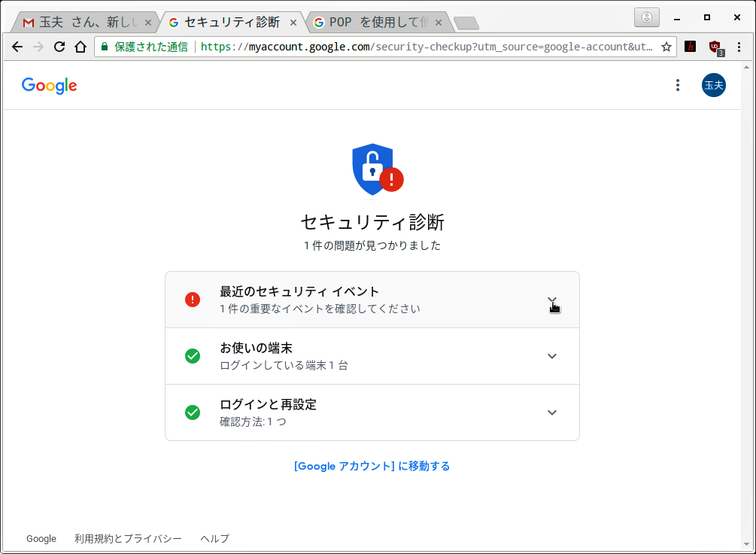This screenshot has height=554, width=756.
Task: Open the Chrome profile person button
Action: [x=647, y=18]
